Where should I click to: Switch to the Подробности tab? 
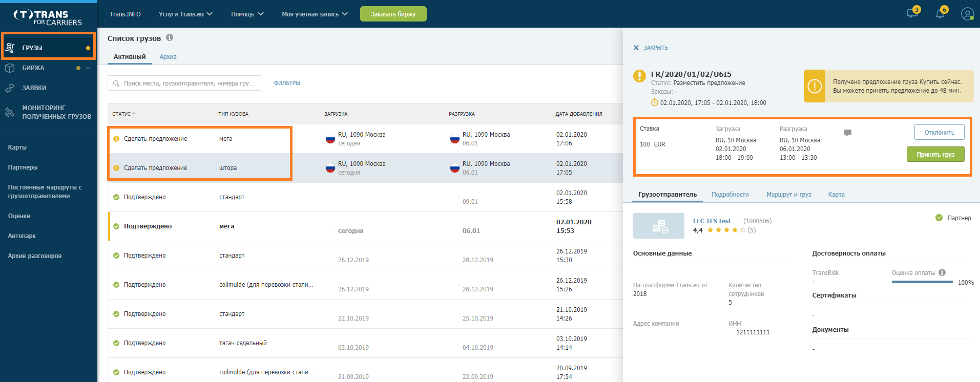(x=730, y=195)
